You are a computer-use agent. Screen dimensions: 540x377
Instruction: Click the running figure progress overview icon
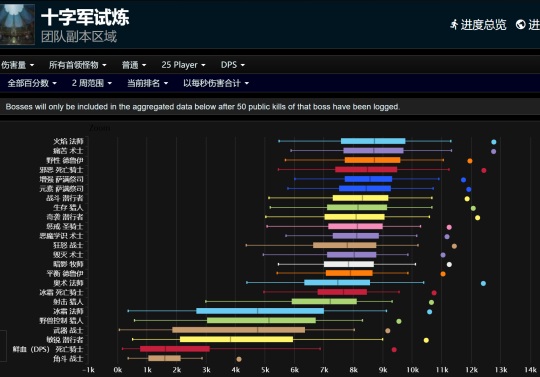[x=454, y=24]
